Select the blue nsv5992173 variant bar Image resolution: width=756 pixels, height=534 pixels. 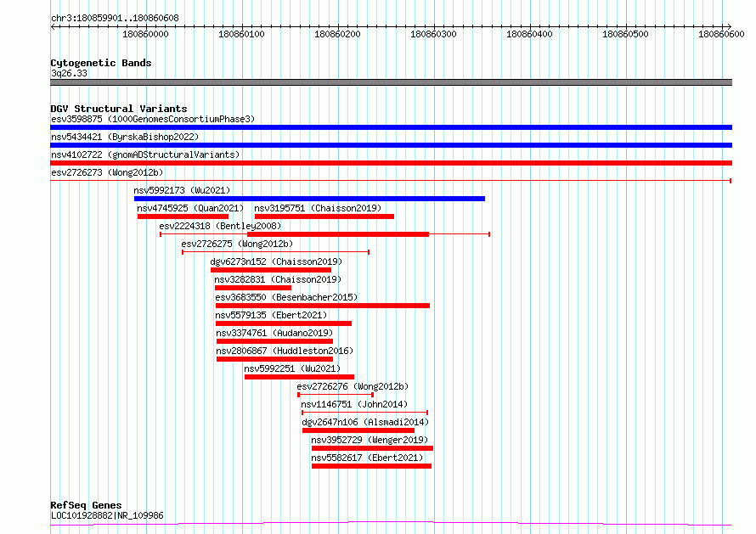click(x=309, y=199)
